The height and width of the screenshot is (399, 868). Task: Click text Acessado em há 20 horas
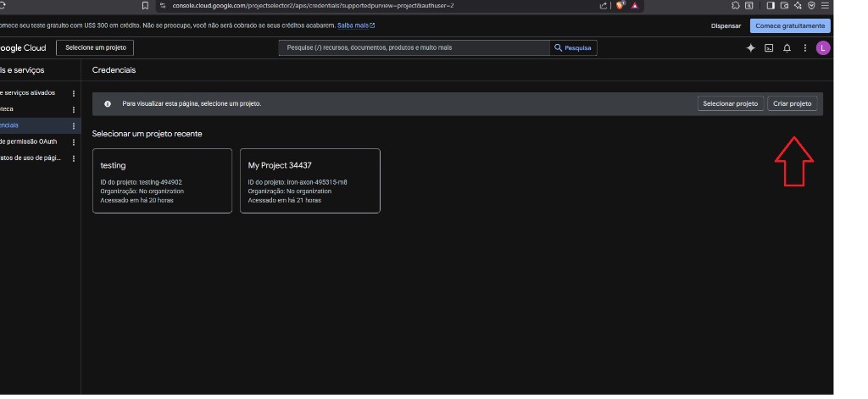point(136,200)
